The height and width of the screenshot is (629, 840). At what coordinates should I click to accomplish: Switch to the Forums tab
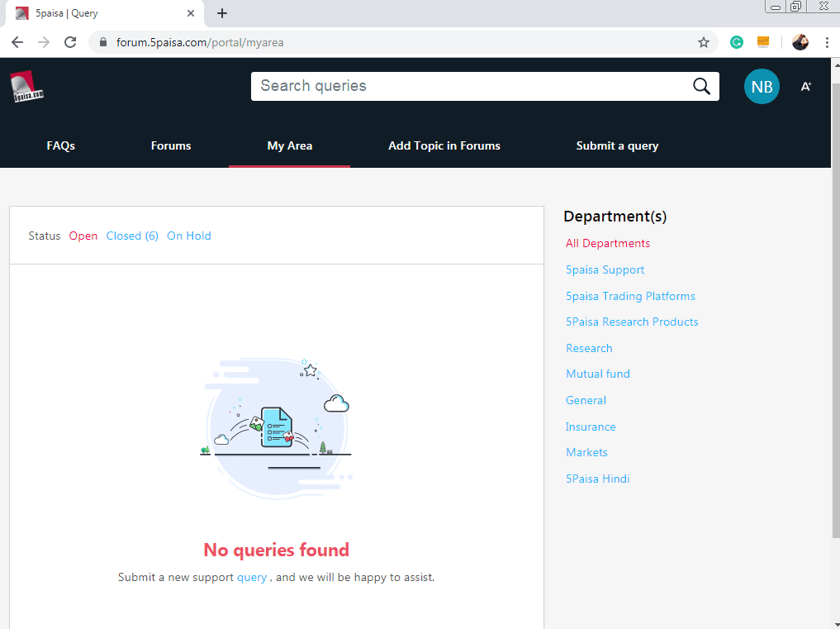(171, 145)
